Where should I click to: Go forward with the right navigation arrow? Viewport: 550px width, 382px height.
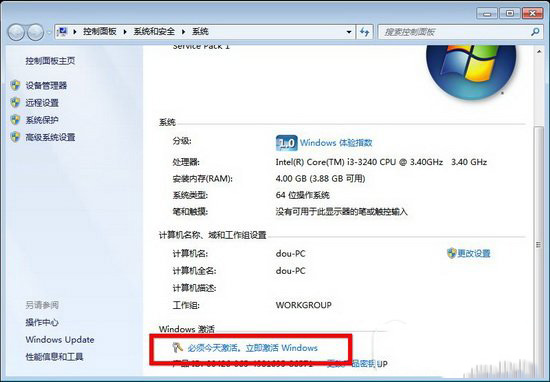click(x=35, y=32)
